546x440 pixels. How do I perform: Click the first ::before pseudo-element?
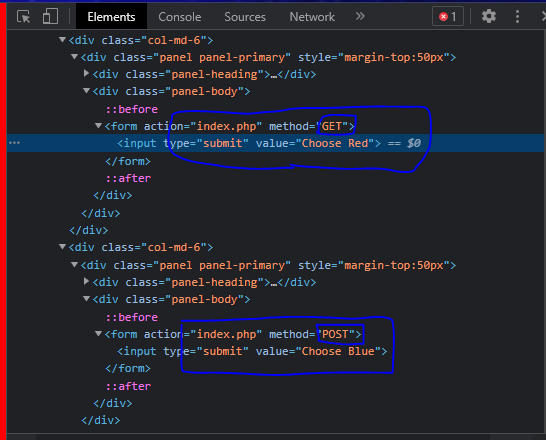coord(132,109)
